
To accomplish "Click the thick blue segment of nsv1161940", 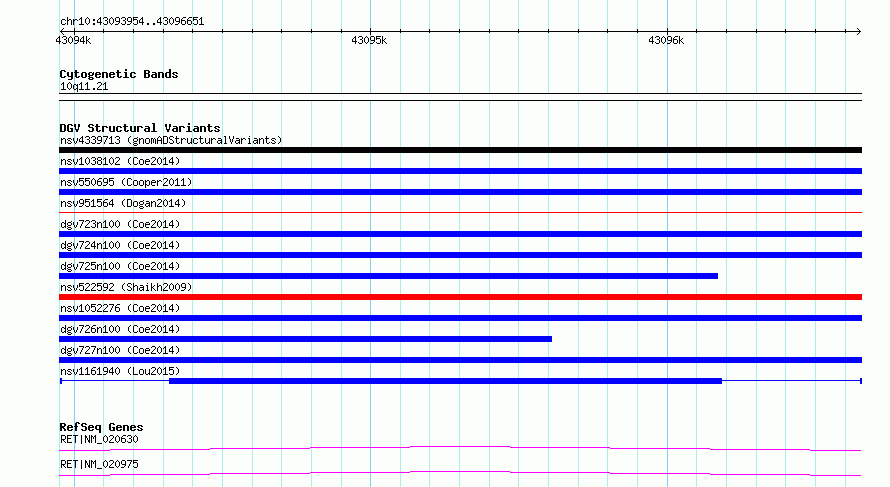I will pyautogui.click(x=446, y=381).
